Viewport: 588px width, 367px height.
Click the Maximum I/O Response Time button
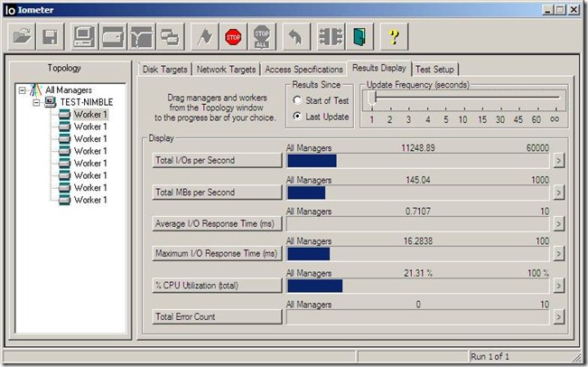click(x=218, y=254)
